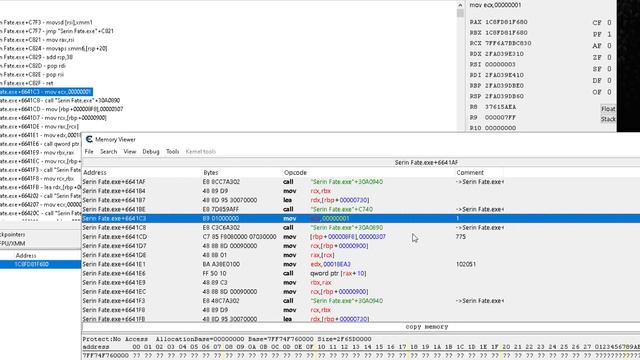Screen dimensions: 640x360
Task: Click the RBP register value 2FA039DBE0
Action: 504,86
